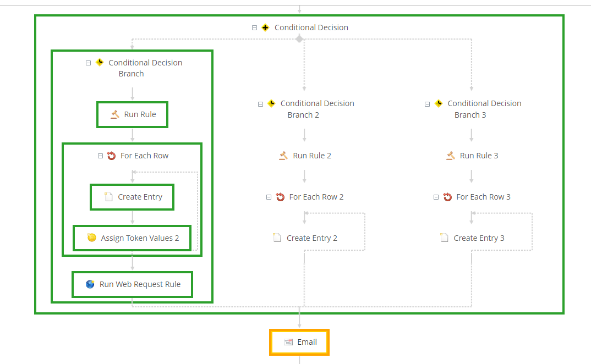591x364 pixels.
Task: Collapse the For Each Row 3 loop
Action: pyautogui.click(x=436, y=197)
